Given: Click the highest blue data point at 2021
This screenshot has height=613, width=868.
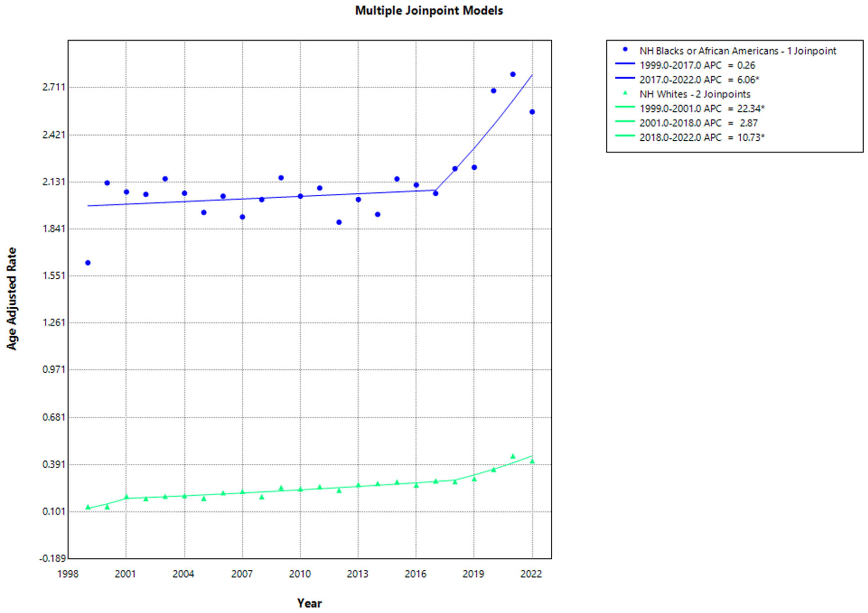Looking at the screenshot, I should pos(513,75).
